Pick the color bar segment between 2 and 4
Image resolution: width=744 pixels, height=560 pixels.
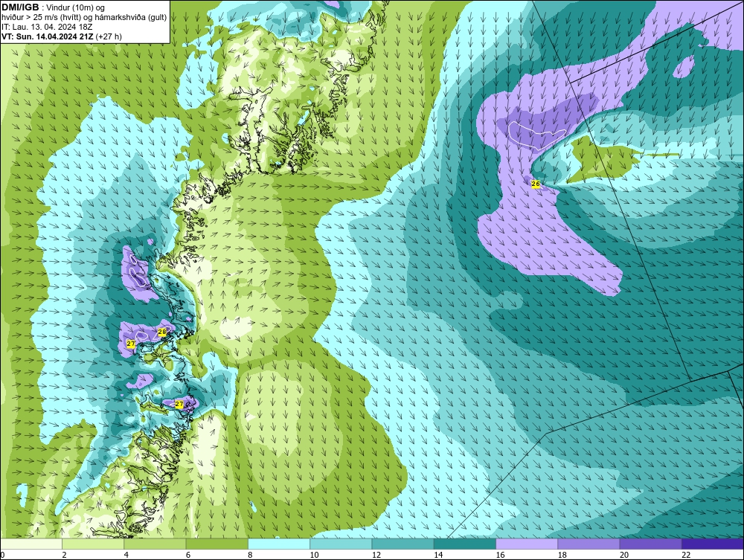[93, 544]
